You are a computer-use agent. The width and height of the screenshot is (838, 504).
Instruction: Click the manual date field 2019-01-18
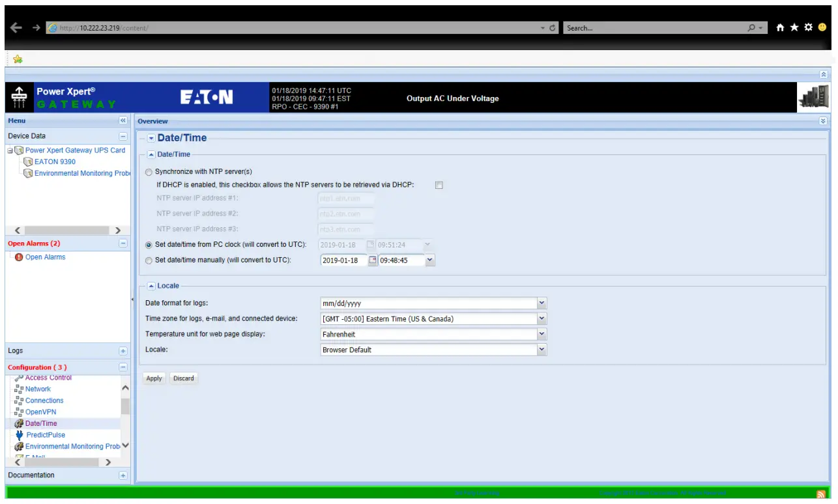344,260
